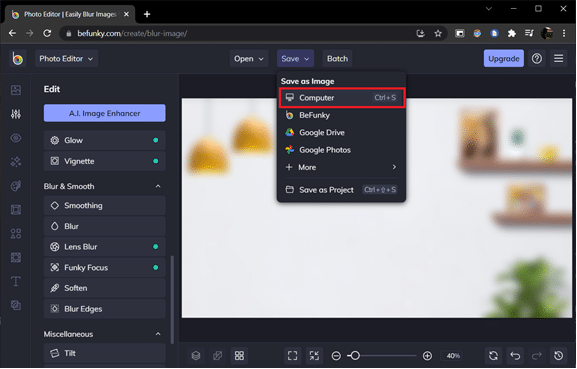Select the Soften tool
The height and width of the screenshot is (369, 577).
click(105, 288)
